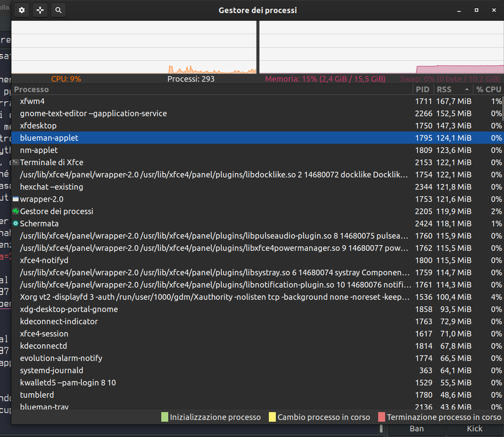Screen dimensions: 504x437
Task: Select the gnome-text-editor process row
Action: click(x=257, y=113)
